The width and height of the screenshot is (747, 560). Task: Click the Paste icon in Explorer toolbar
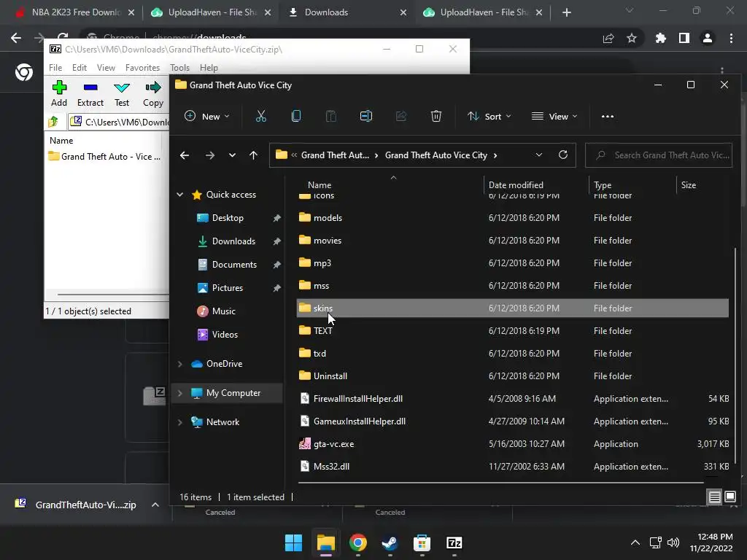pos(330,116)
